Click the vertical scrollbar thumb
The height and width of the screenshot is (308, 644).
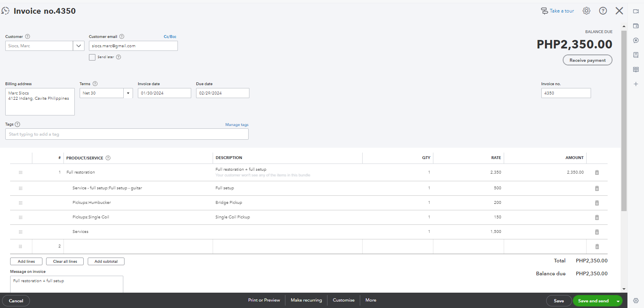pos(624,121)
